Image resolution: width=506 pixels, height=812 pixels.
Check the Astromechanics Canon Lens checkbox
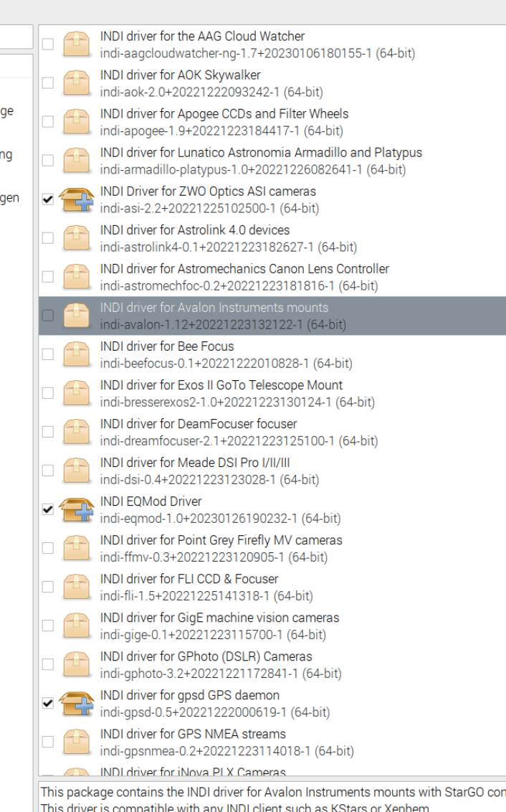(x=47, y=277)
